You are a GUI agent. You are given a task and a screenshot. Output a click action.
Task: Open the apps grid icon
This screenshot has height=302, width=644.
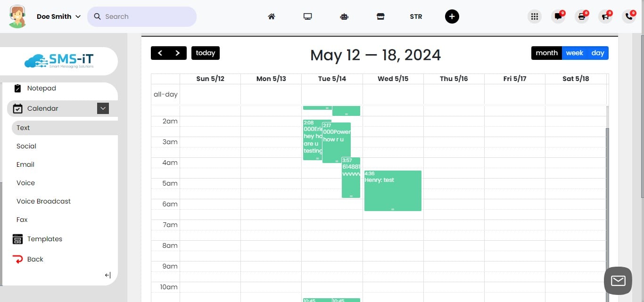tap(534, 16)
